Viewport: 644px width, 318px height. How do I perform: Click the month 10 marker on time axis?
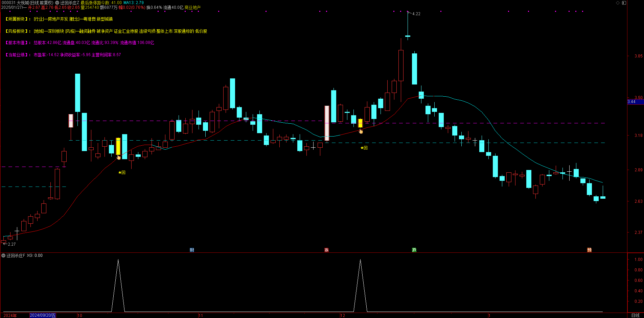(80, 316)
